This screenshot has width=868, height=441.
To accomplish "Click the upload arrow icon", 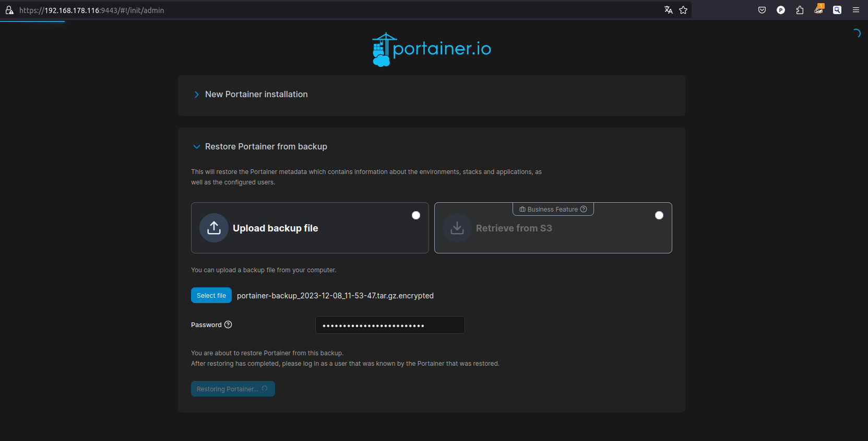I will 214,228.
